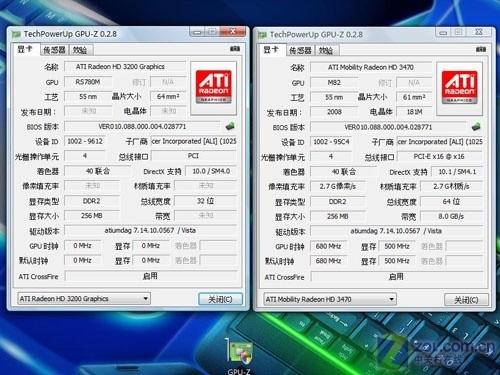Click DirectX field 10.0 / SM4.0
This screenshot has height=375, width=500.
pyautogui.click(x=211, y=171)
